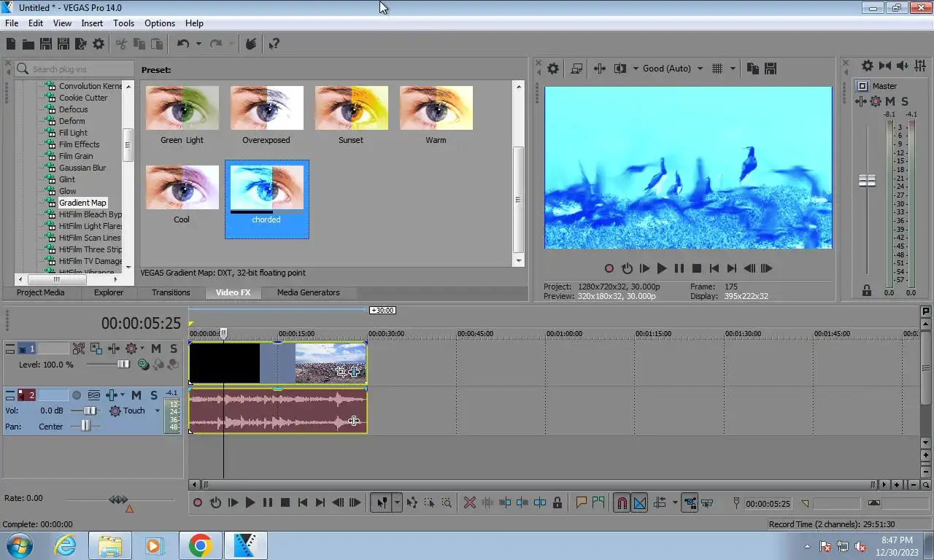
Task: Pause playback in preview window
Action: point(679,268)
